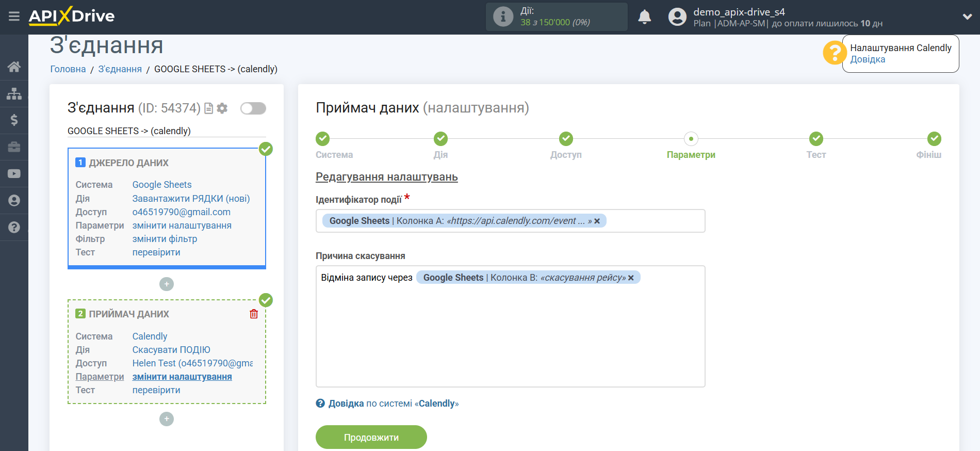The height and width of the screenshot is (451, 980).
Task: Click the yellow help question mark icon
Action: coord(834,53)
